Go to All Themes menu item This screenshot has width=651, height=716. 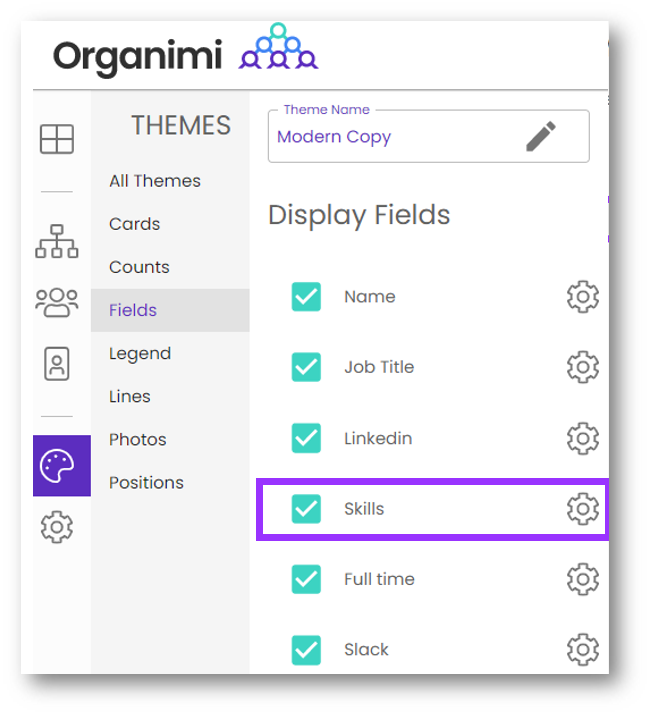(x=155, y=181)
